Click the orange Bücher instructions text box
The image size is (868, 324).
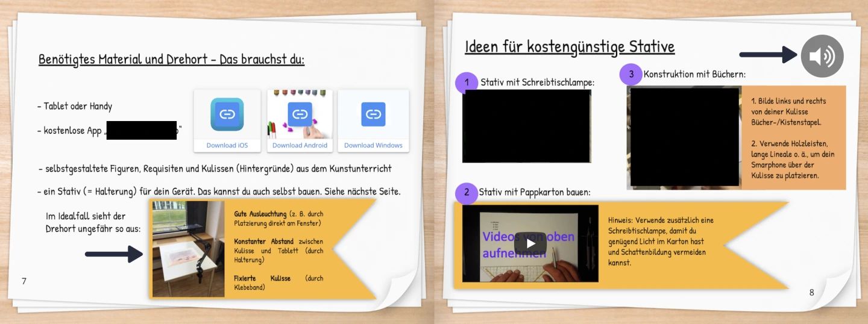[793, 137]
